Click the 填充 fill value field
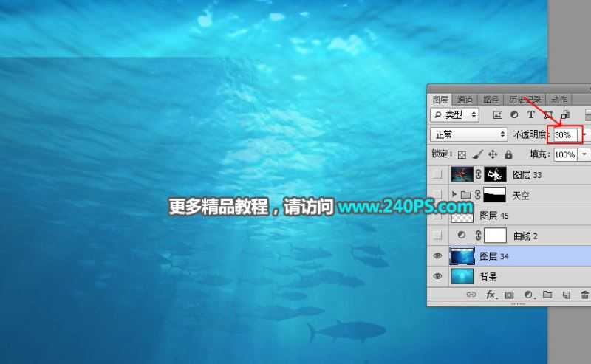Viewport: 591px width, 364px height. (x=565, y=154)
